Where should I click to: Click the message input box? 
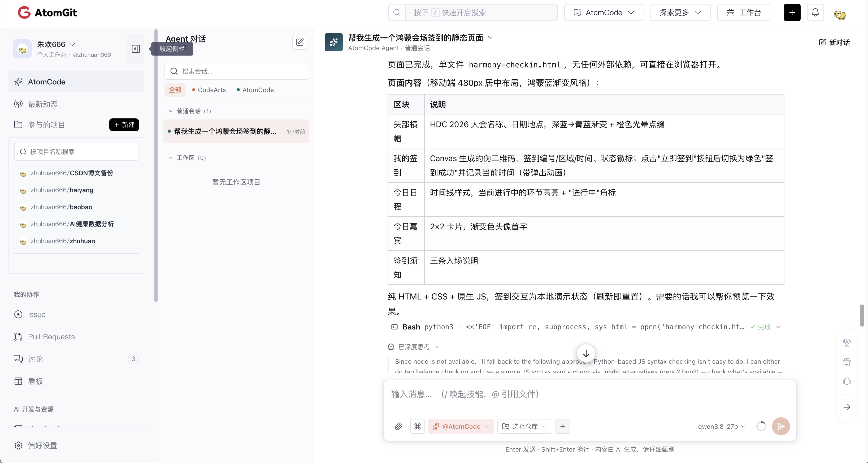590,394
